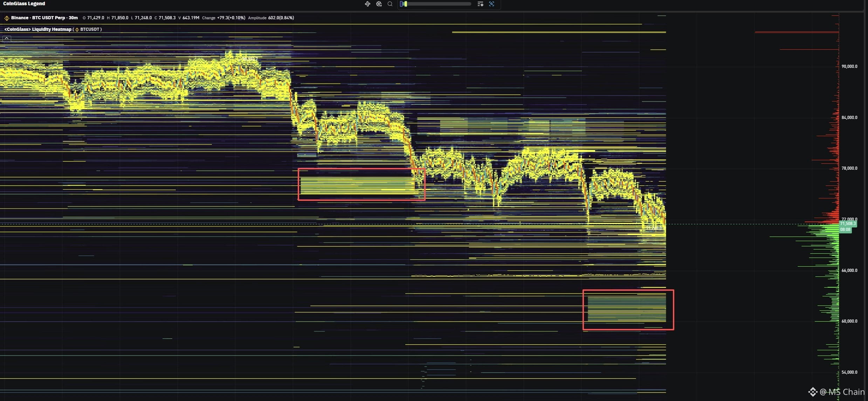
Task: Click the volume value 643.19M
Action: tap(191, 18)
